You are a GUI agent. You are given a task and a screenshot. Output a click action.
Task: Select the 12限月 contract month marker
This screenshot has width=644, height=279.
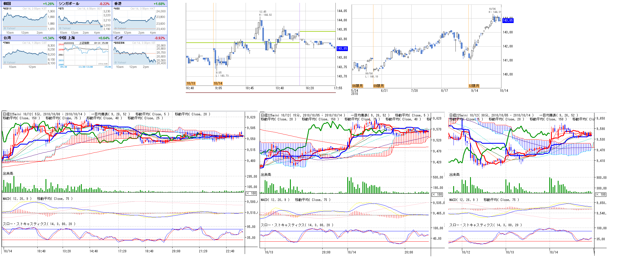coord(474,86)
